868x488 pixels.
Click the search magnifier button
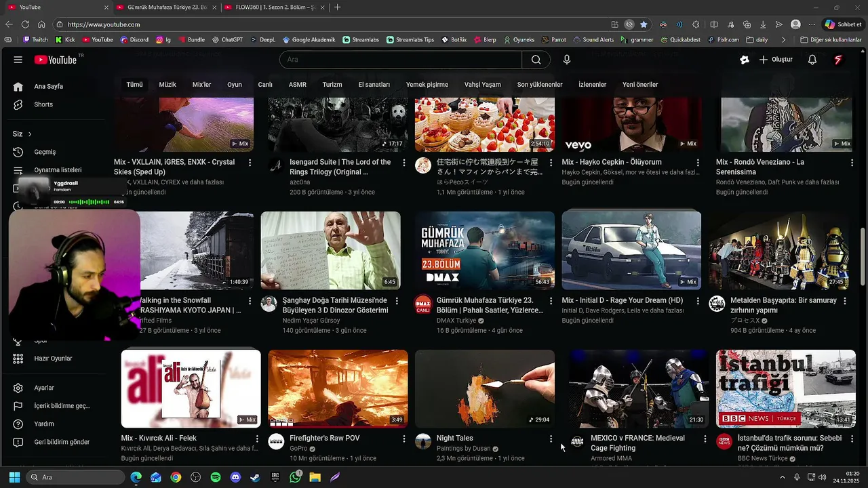(536, 60)
